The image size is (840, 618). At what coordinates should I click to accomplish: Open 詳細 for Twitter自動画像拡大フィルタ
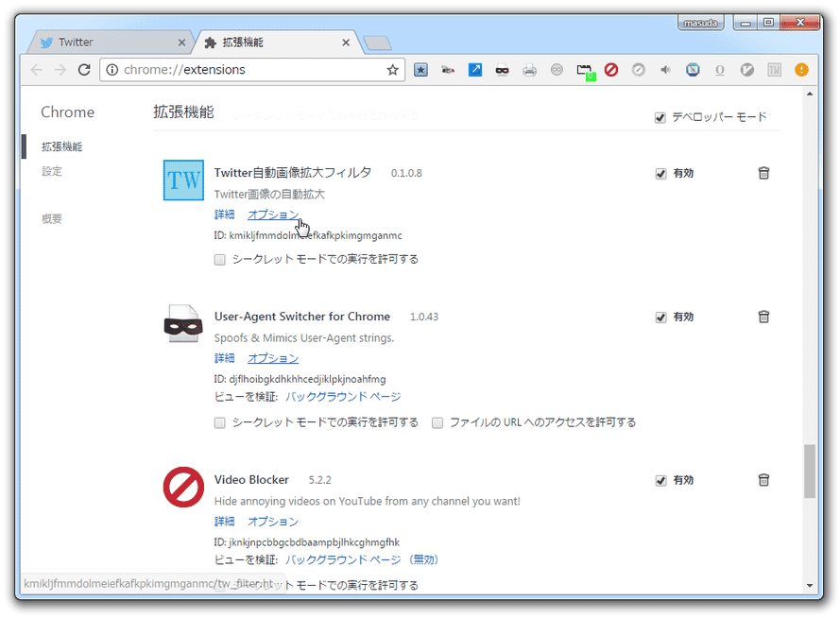click(x=225, y=215)
